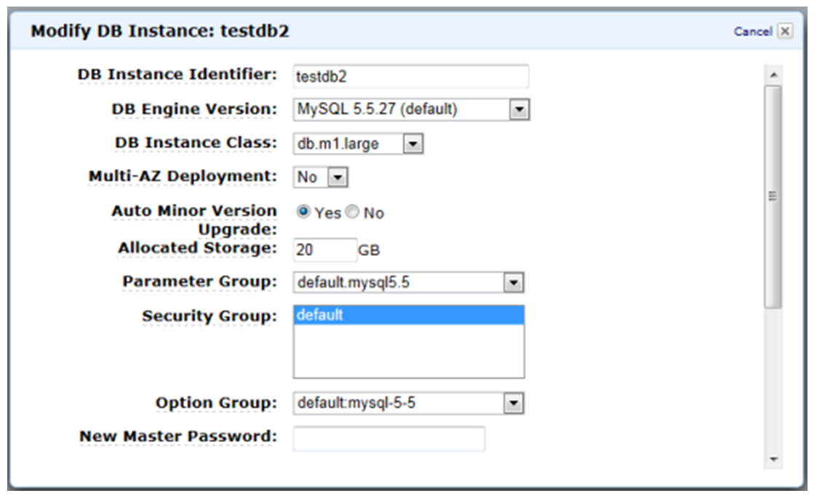Open the DB Engine Version dropdown
This screenshot has width=817, height=504.
[411, 109]
